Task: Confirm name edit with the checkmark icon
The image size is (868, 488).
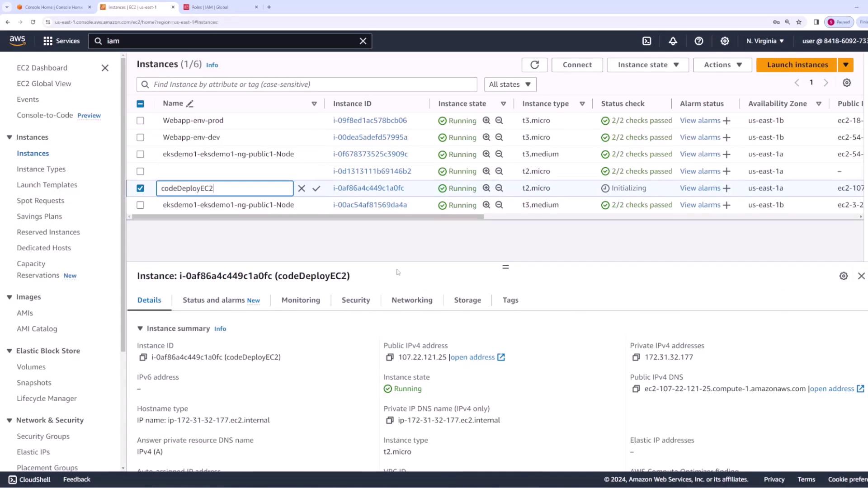Action: point(316,188)
